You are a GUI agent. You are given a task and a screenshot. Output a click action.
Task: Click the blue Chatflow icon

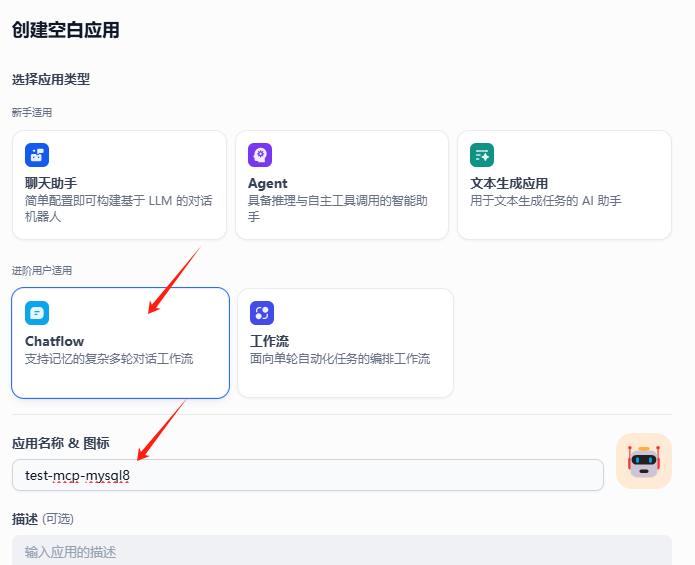point(37,313)
